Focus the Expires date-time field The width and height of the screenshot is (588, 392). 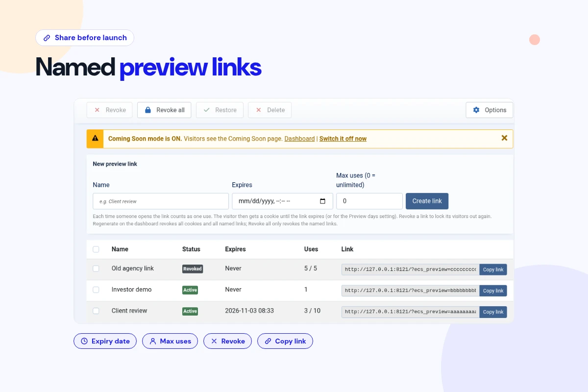[x=282, y=201]
